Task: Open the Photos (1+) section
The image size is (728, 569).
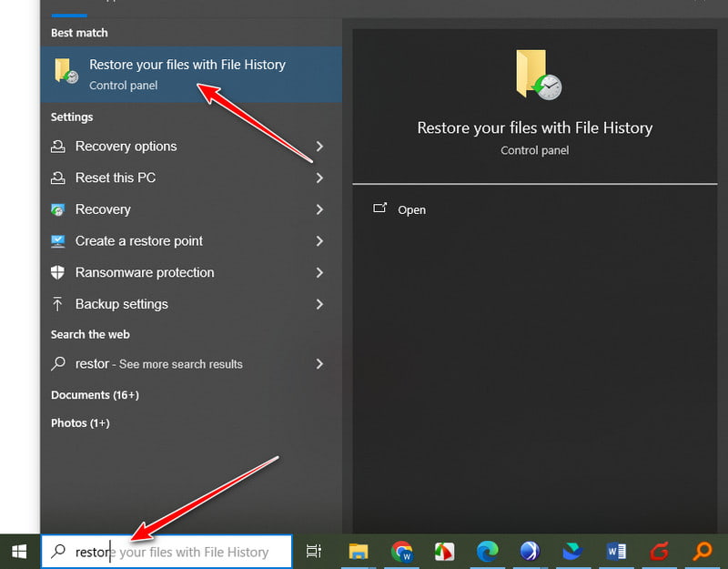Action: 81,423
